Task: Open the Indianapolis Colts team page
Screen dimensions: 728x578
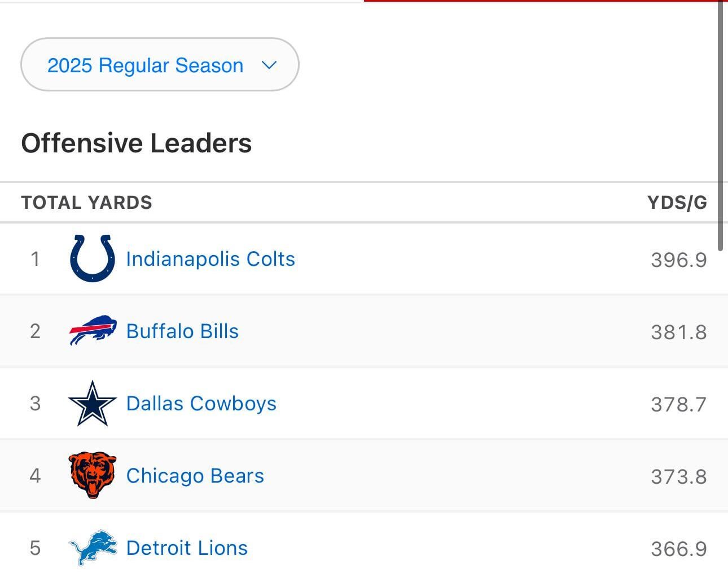Action: [211, 259]
